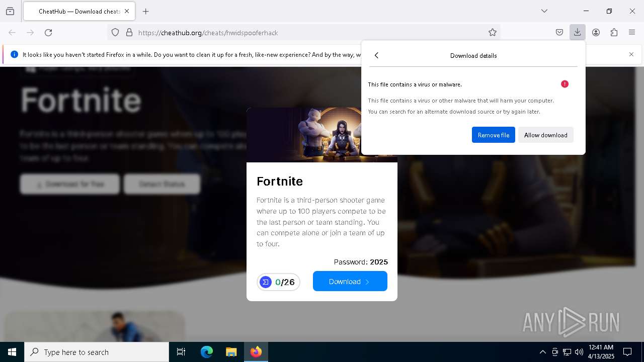Image resolution: width=644 pixels, height=362 pixels.
Task: Click the 'Download details' panel title
Action: 473,55
